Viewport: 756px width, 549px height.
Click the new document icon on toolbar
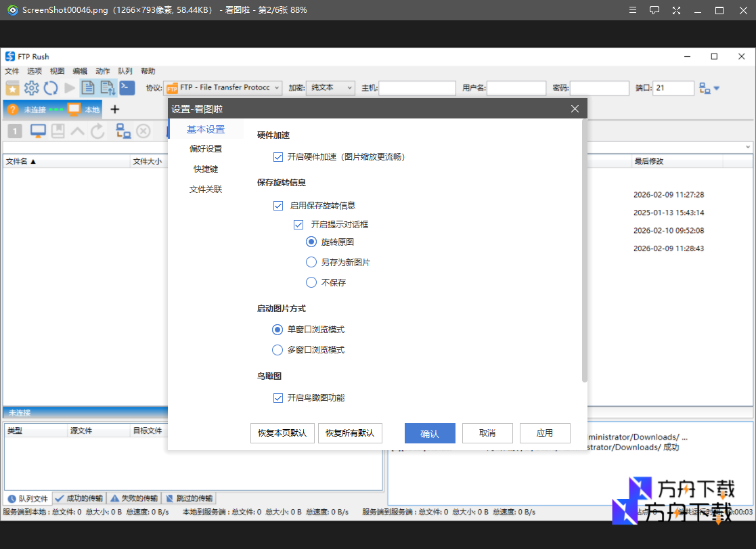coord(89,88)
